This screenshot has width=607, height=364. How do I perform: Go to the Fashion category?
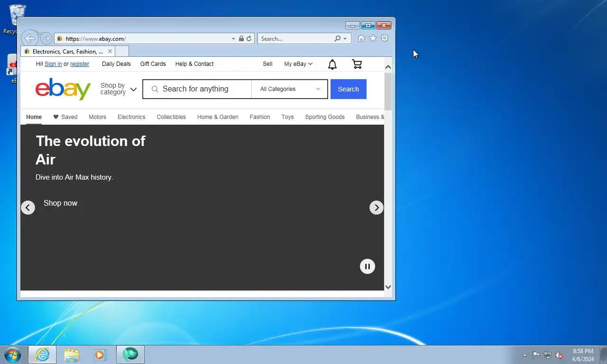point(260,117)
